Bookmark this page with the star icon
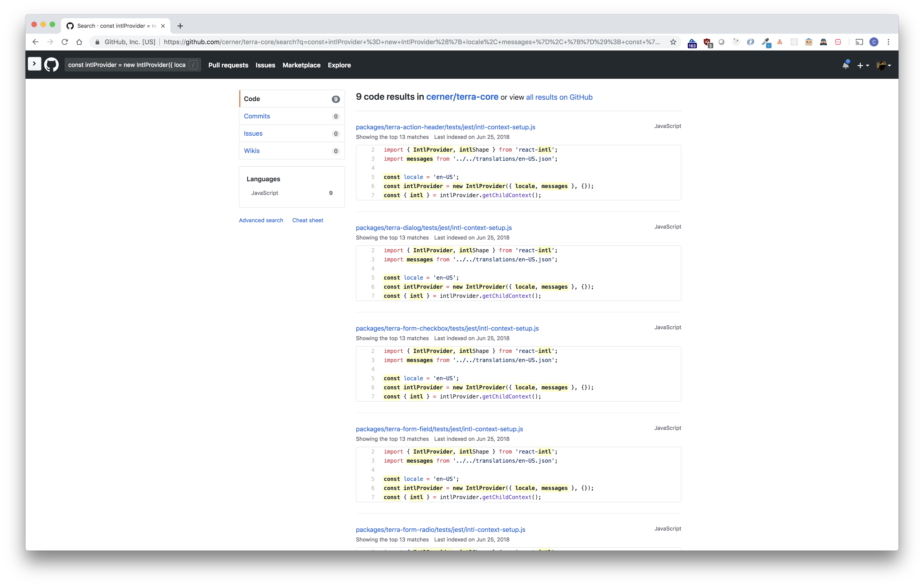924x587 pixels. coord(673,42)
